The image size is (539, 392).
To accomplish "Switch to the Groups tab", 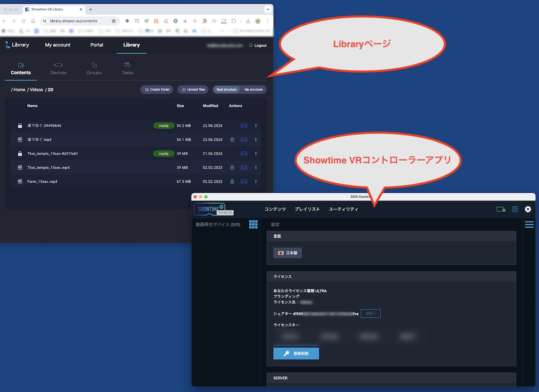I will [x=94, y=69].
